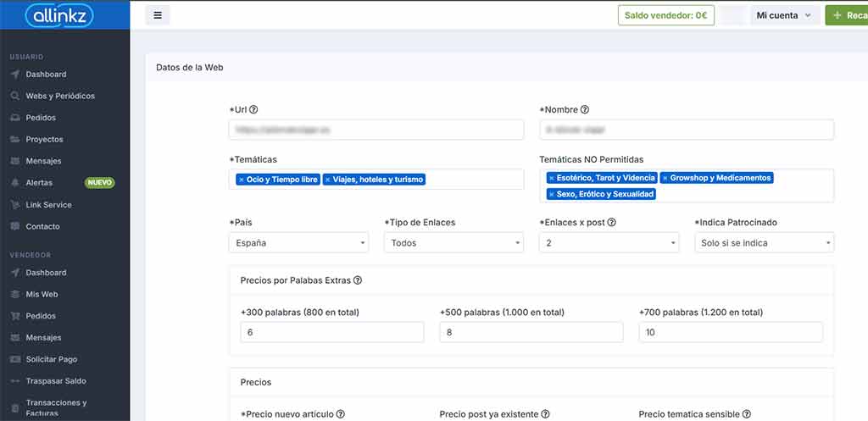868x421 pixels.
Task: Open Webs y Periódicos in sidebar
Action: pyautogui.click(x=59, y=96)
